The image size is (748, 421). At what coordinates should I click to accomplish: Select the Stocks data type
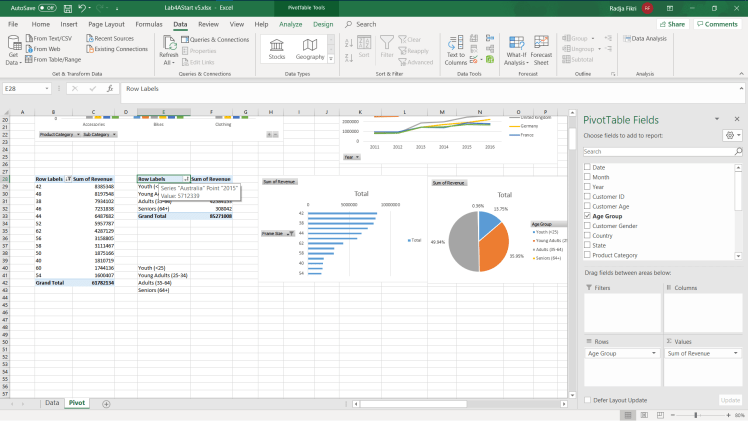[x=277, y=47]
